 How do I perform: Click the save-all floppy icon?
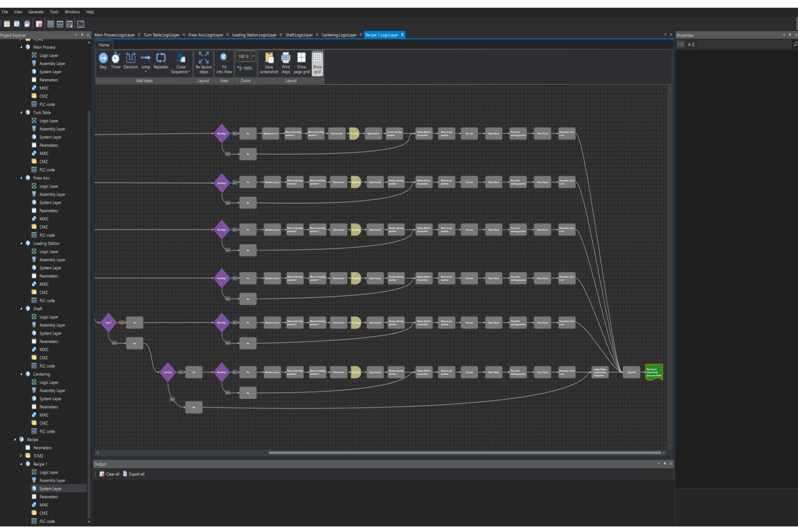27,24
